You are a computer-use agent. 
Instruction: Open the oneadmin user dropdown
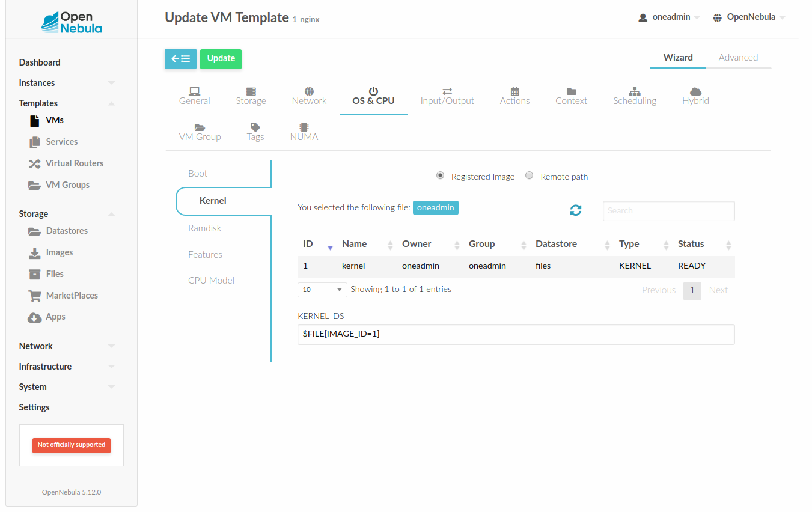pyautogui.click(x=669, y=17)
